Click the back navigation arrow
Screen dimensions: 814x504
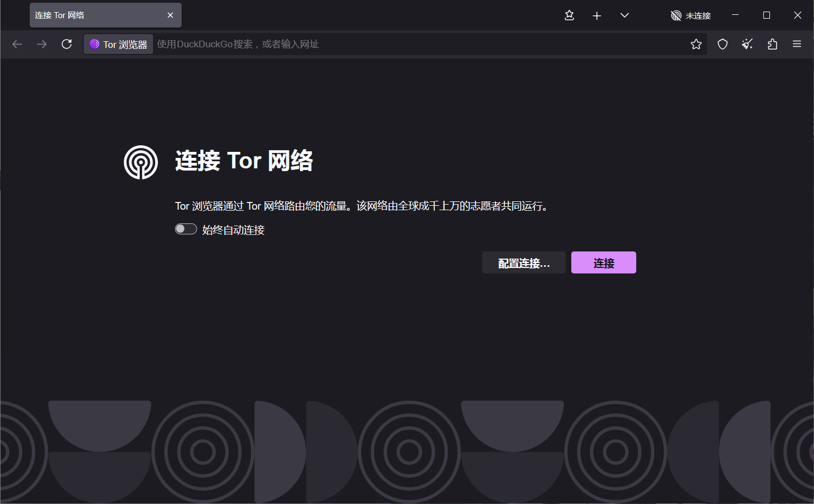[17, 44]
